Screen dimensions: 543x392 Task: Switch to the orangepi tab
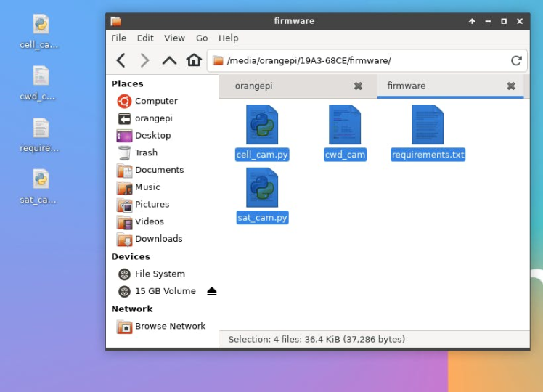click(254, 86)
